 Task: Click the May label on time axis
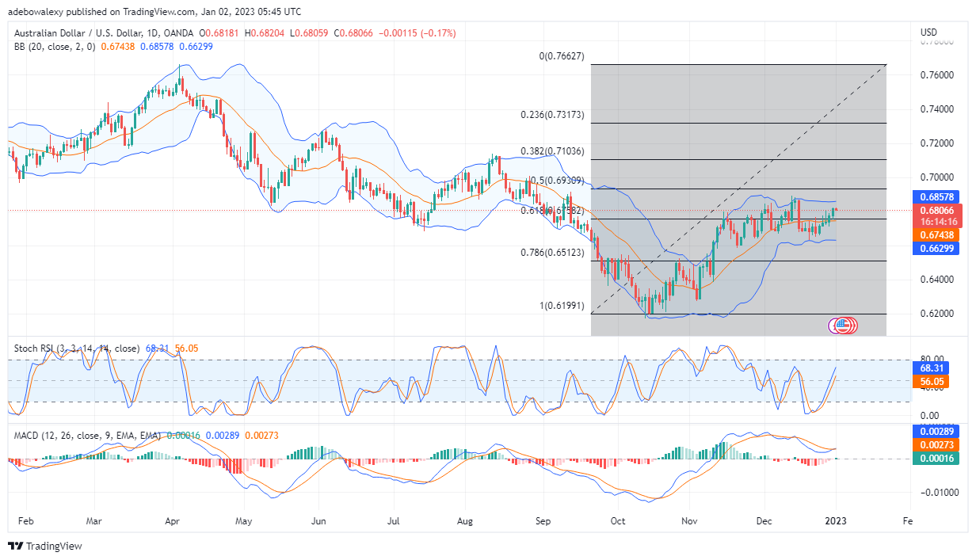click(244, 522)
